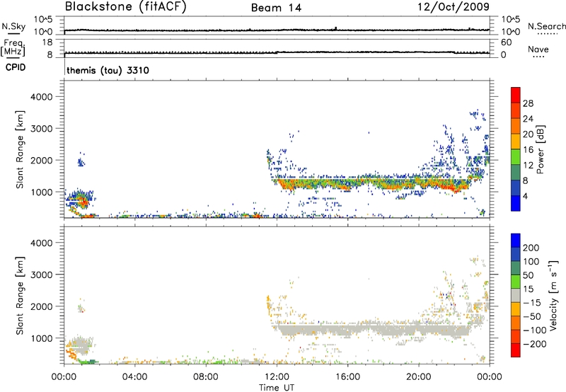Click the N.Search legend label
Screen dimensions: 566x392
click(546, 26)
